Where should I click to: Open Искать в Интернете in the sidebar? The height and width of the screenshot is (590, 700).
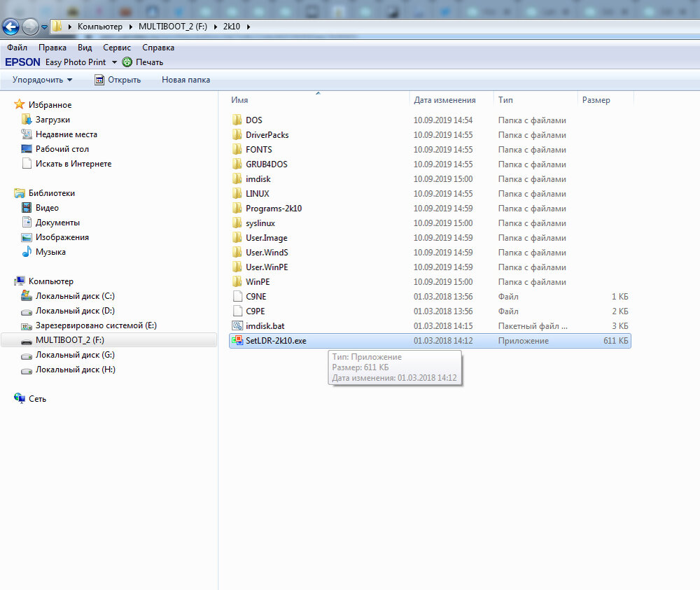pyautogui.click(x=73, y=164)
